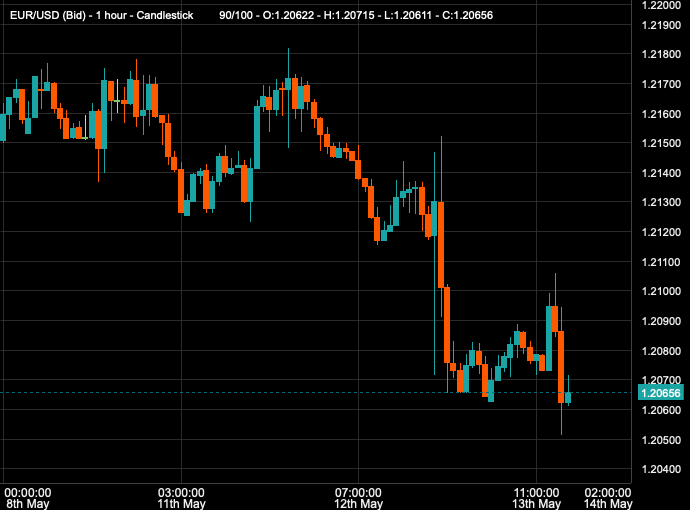Click the 1.21600 price axis label
Screen dimensions: 690x510
661,114
